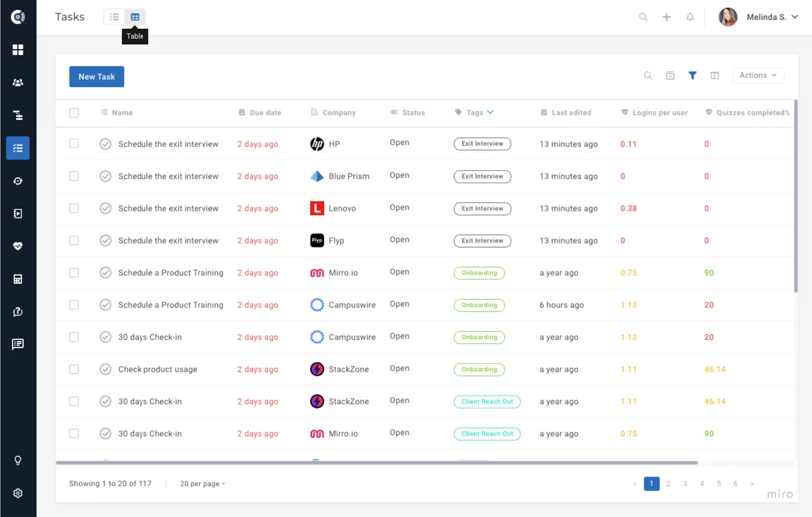Open the heart health icon in sidebar
Viewport: 812px width, 517px height.
coord(18,246)
